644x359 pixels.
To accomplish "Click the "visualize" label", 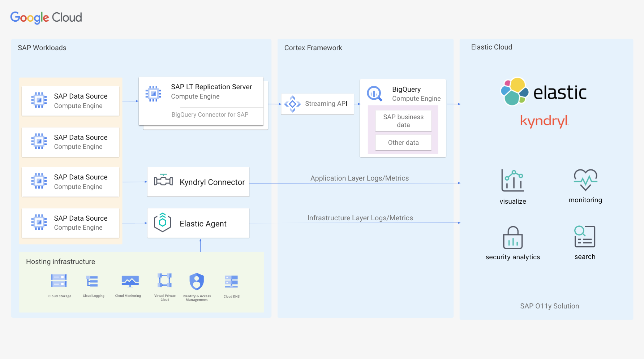I will (x=513, y=202).
